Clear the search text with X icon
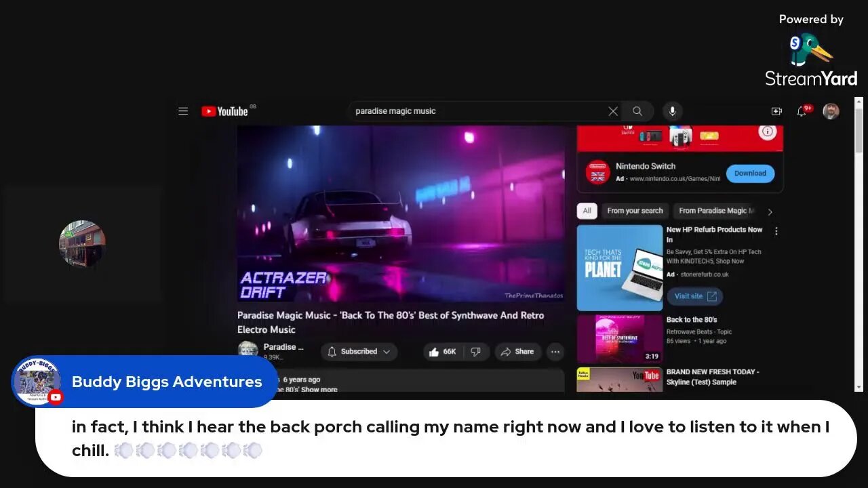The width and height of the screenshot is (868, 488). (613, 111)
